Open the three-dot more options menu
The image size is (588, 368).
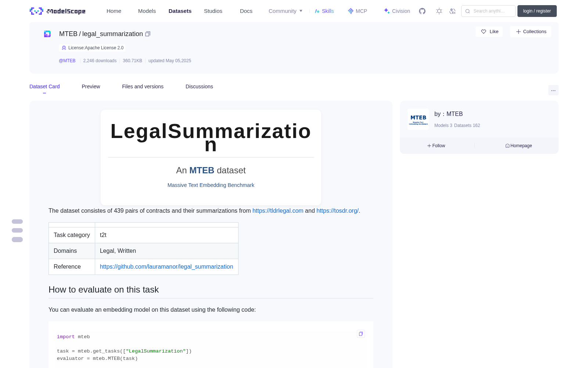click(x=553, y=90)
